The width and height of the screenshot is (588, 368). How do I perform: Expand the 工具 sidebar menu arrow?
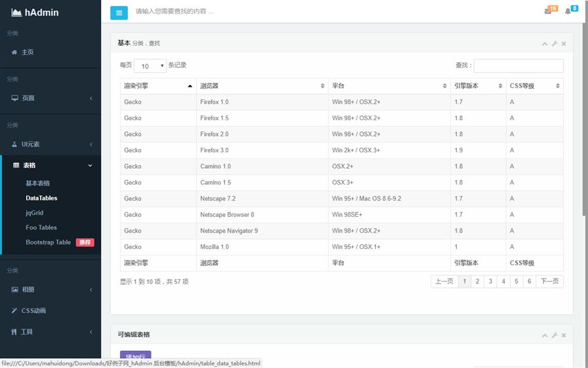(91, 332)
